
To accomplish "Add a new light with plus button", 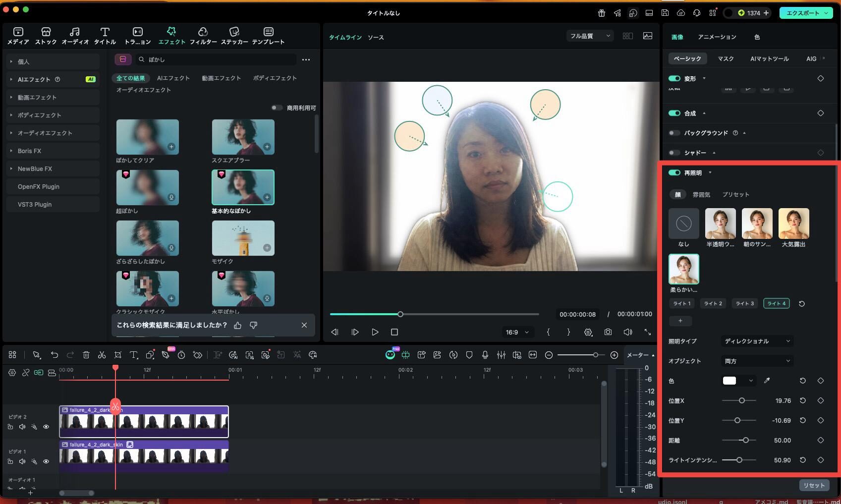I will click(x=680, y=321).
